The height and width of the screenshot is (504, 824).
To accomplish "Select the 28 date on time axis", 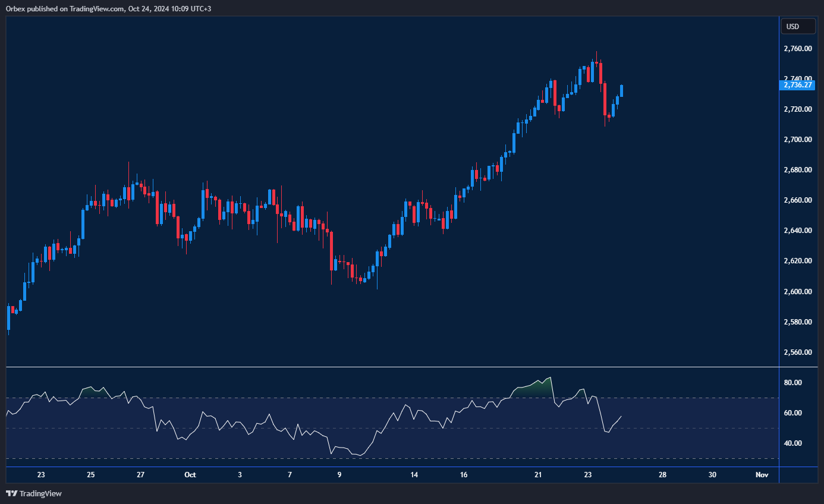I will pos(662,475).
